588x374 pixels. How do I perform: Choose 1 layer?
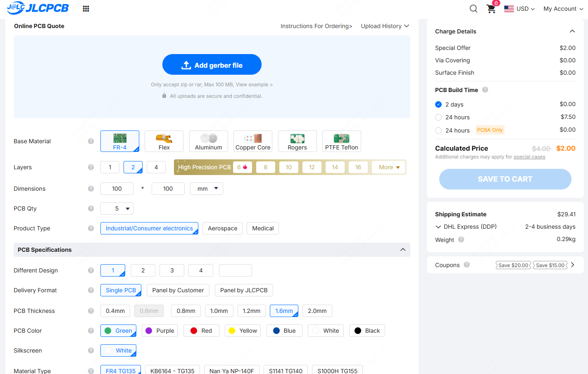point(110,167)
